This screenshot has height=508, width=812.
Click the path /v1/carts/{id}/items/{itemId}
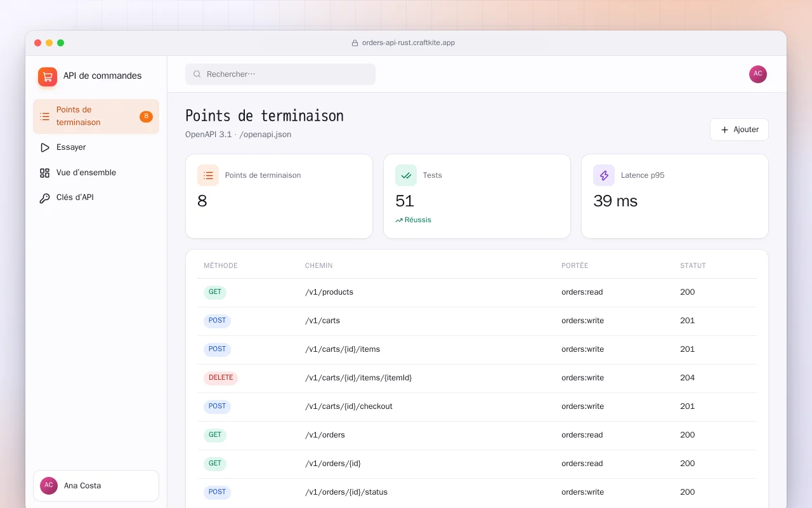click(358, 378)
